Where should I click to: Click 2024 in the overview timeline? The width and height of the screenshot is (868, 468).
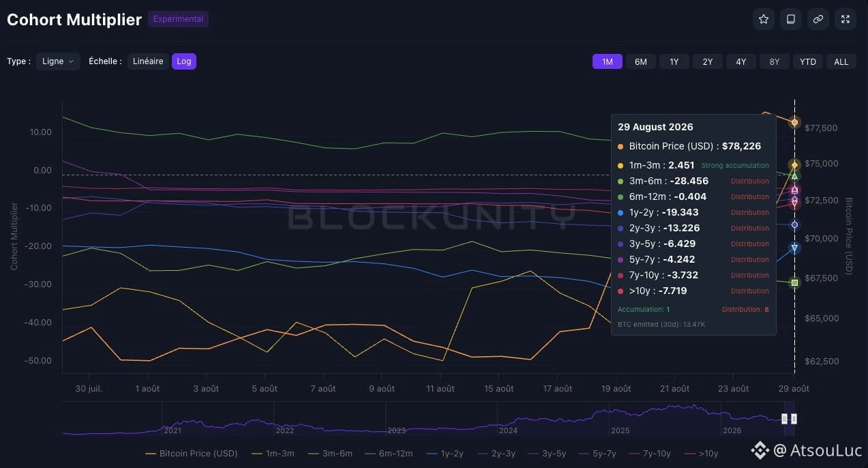(x=508, y=430)
